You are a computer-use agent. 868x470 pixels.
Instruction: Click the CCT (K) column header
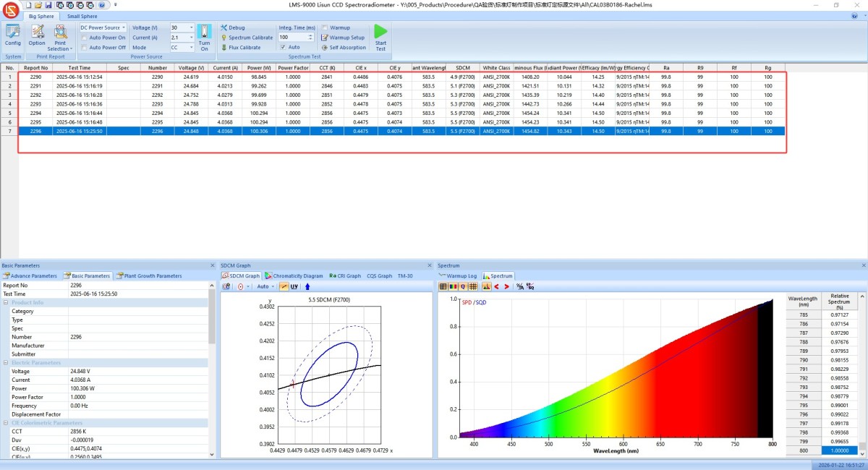coord(327,68)
